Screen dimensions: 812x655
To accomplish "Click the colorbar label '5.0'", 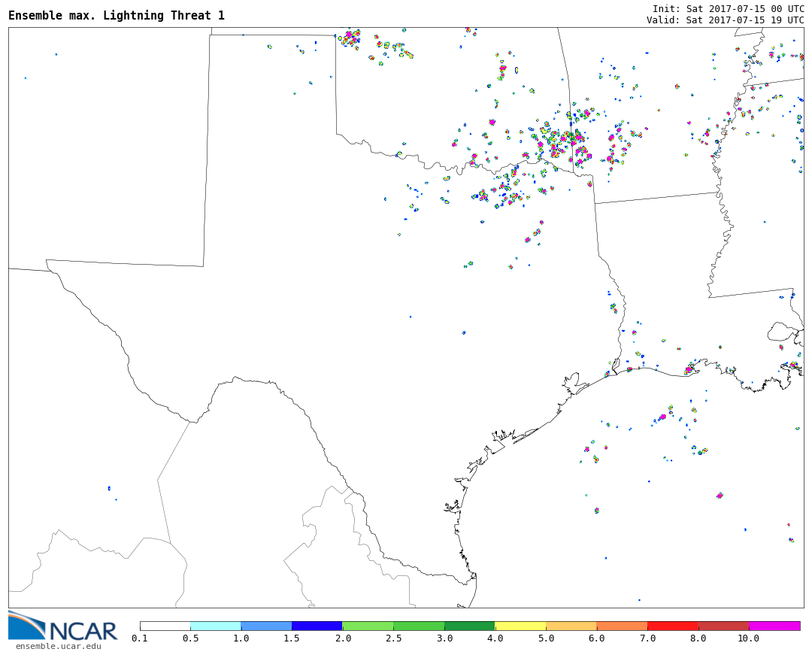I will click(x=546, y=638).
